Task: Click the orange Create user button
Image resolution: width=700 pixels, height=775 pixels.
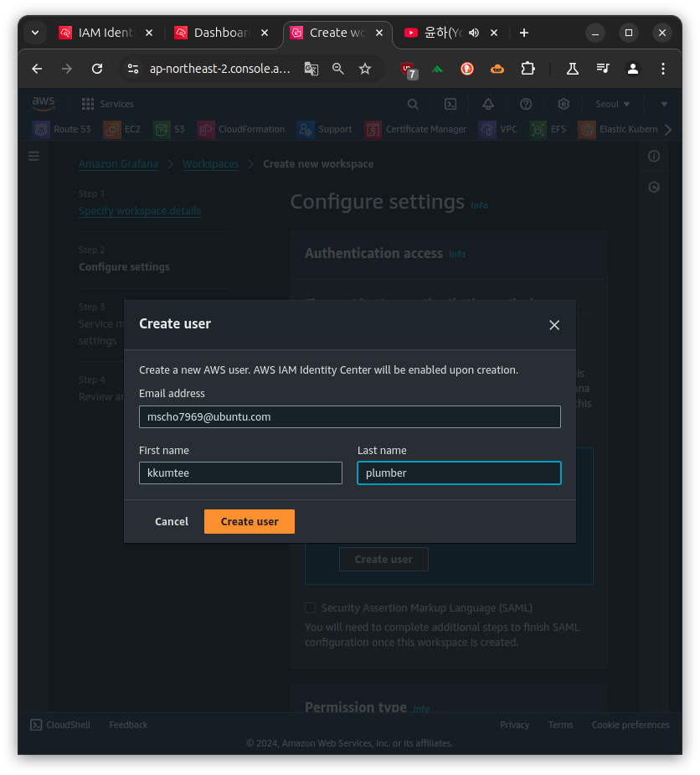Action: tap(249, 521)
